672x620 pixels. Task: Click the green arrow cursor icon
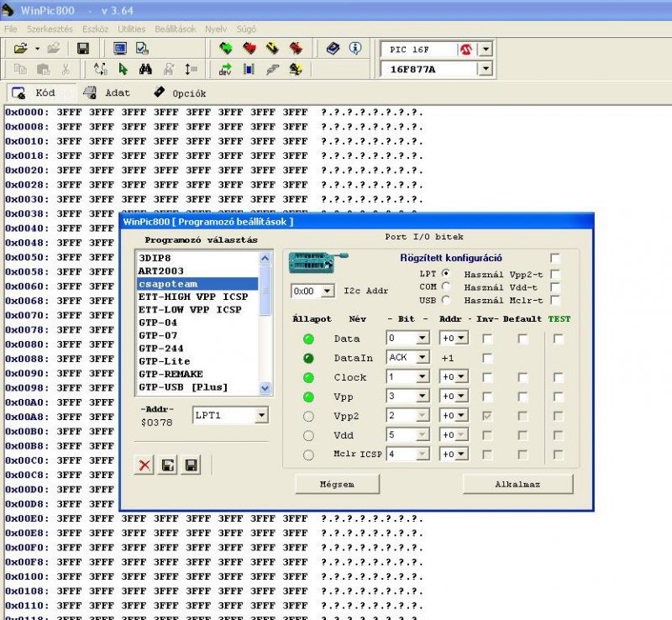[123, 69]
